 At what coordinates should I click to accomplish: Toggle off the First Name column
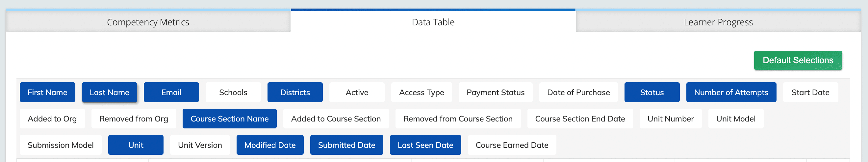47,92
